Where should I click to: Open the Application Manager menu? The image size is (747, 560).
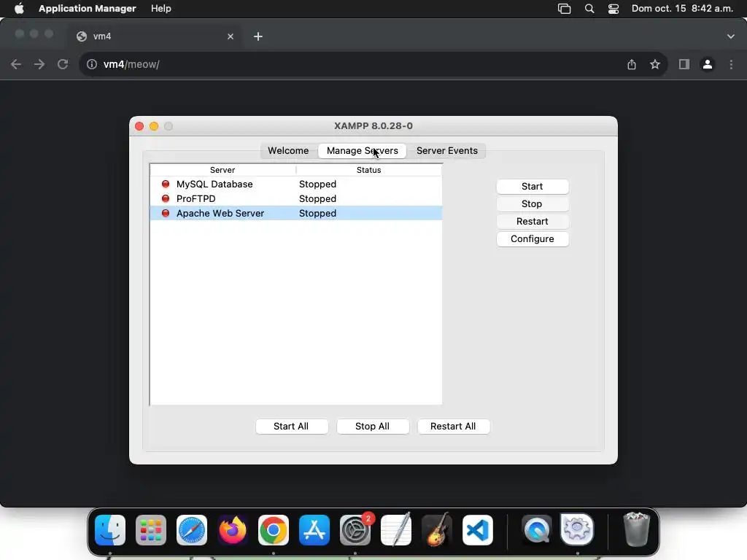pos(88,9)
